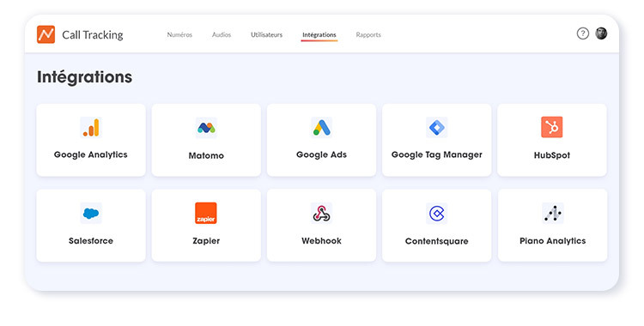The image size is (644, 326).
Task: Click the Piano Analytics label
Action: click(553, 241)
